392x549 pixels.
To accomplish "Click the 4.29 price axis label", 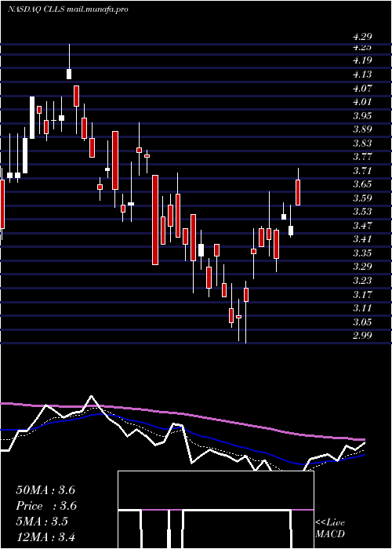I will [362, 36].
